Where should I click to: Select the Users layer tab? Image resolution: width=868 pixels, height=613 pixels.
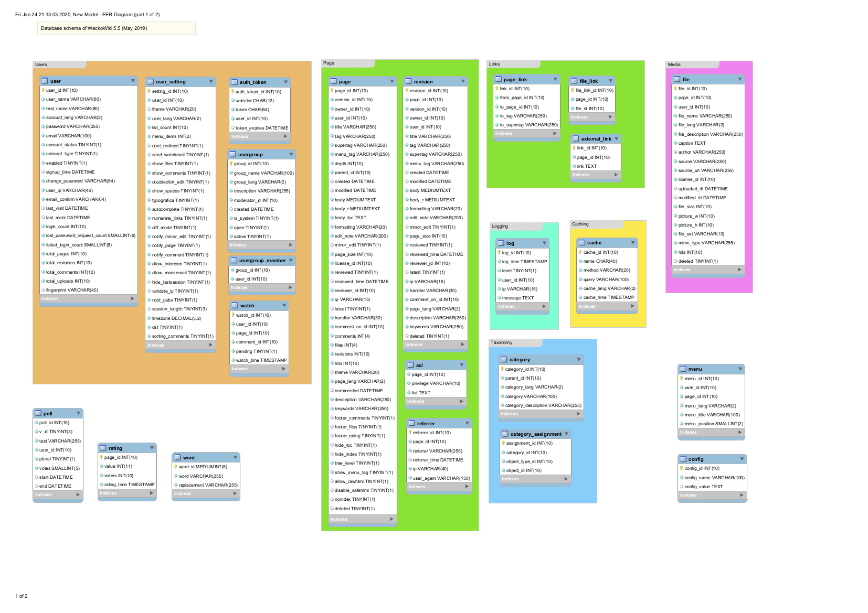point(59,64)
